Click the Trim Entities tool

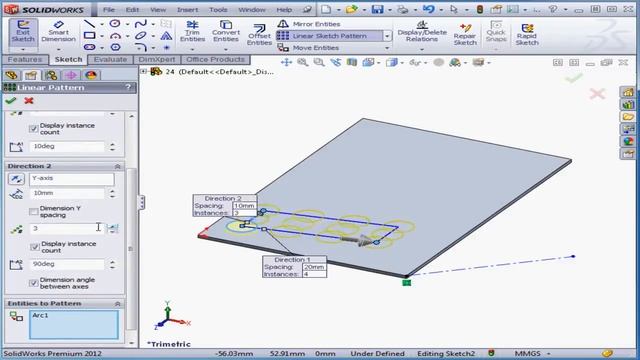point(192,32)
